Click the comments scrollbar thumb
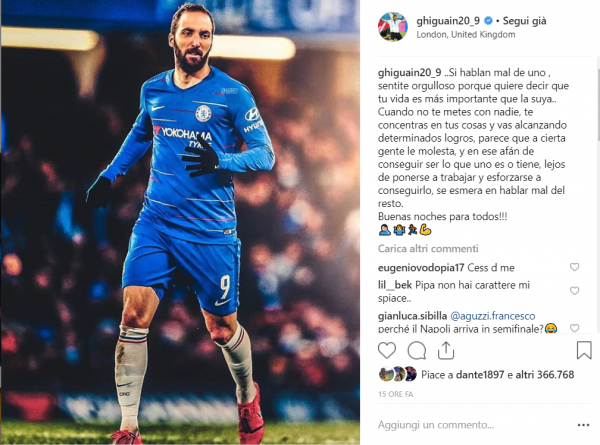 (598, 103)
